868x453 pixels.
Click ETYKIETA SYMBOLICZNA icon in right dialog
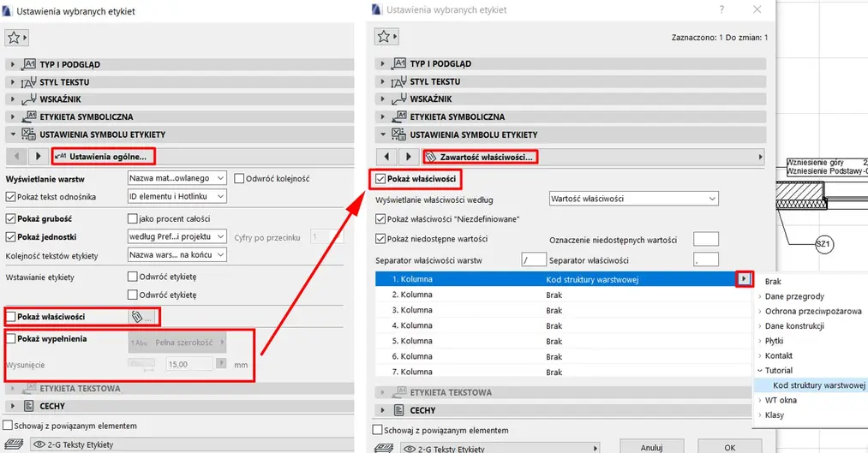[398, 116]
